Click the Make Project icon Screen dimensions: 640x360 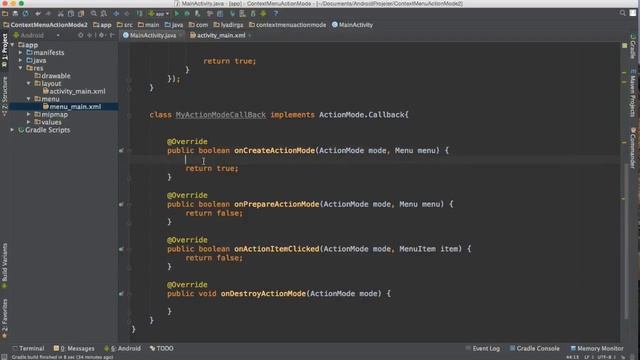[139, 13]
